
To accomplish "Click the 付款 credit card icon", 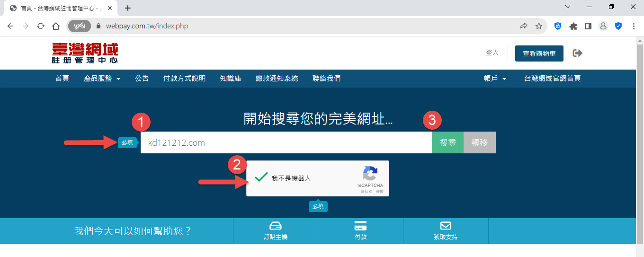I will tap(360, 225).
